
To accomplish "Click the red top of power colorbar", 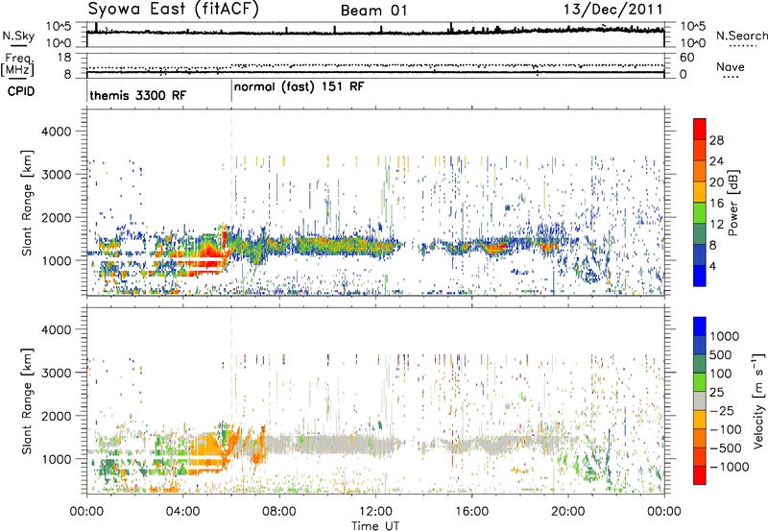I will (x=700, y=129).
